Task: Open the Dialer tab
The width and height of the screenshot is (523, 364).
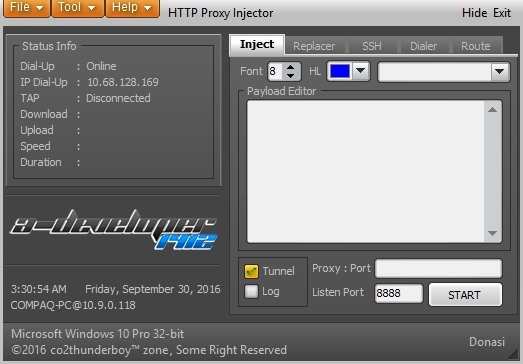Action: [x=423, y=46]
